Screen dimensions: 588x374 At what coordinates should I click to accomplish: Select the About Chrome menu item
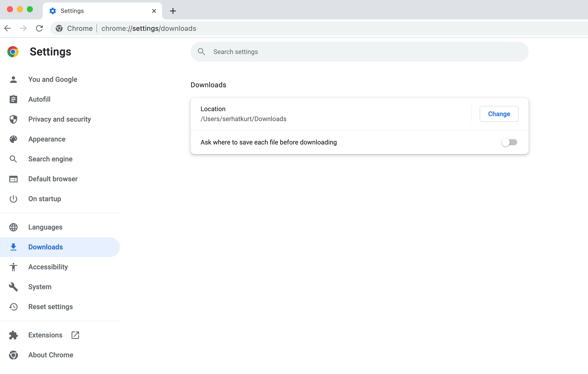(50, 355)
